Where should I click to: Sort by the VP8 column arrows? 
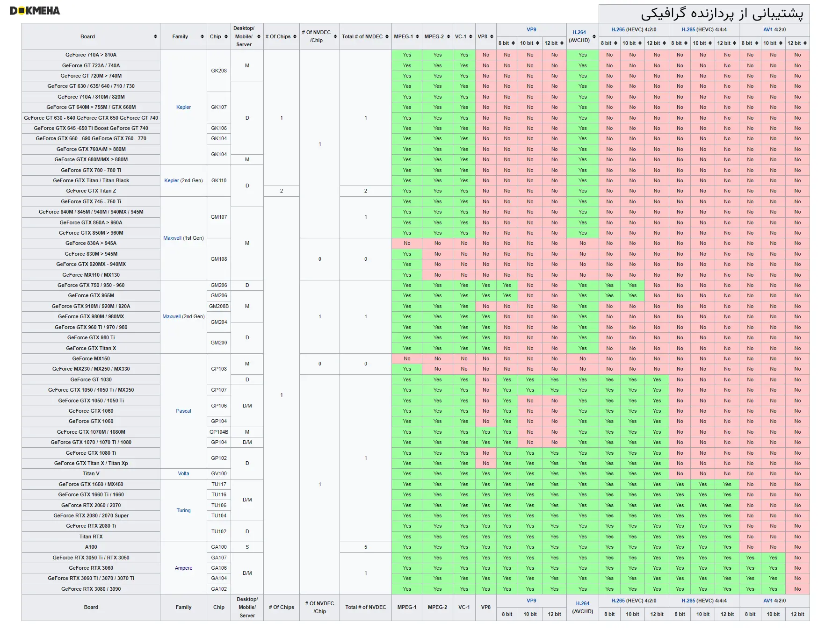[x=492, y=36]
